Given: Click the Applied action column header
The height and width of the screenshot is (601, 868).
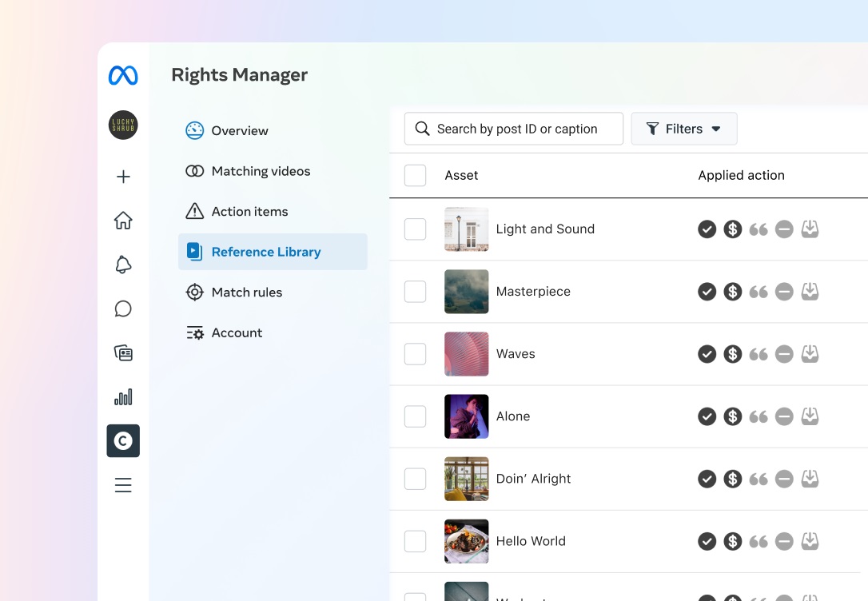Looking at the screenshot, I should [x=741, y=176].
